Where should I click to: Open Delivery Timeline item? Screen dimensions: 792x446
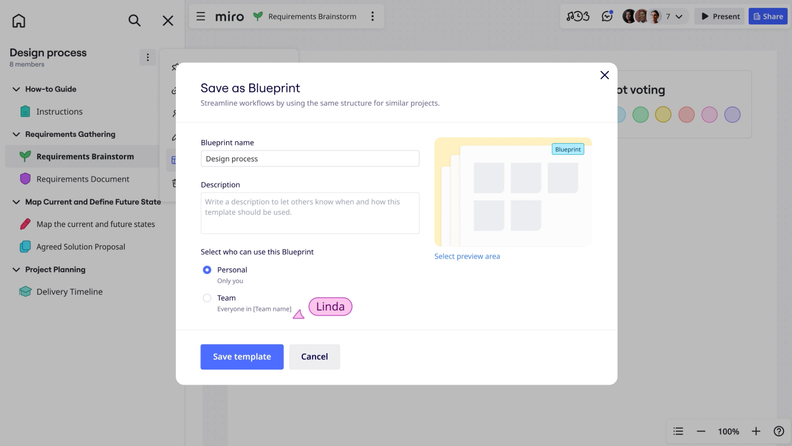(x=69, y=291)
